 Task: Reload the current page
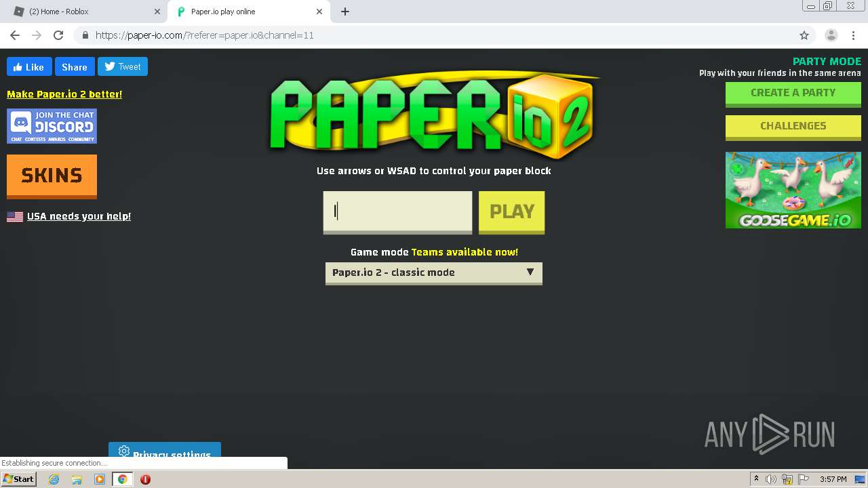58,35
